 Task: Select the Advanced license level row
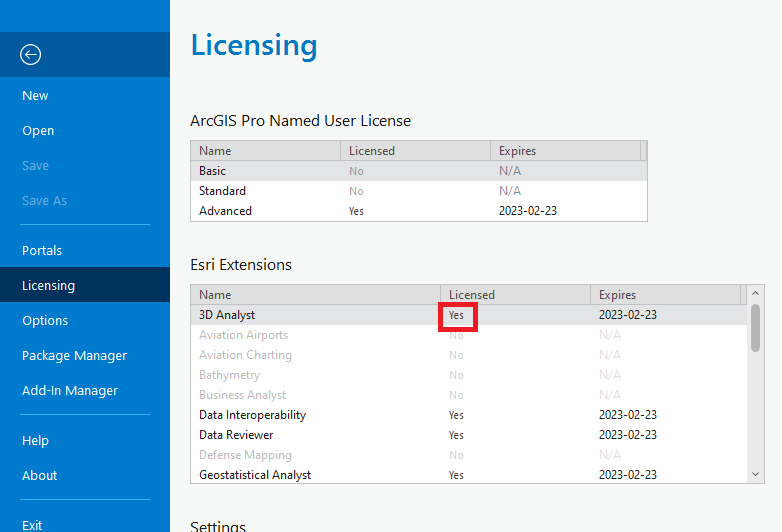coord(226,211)
